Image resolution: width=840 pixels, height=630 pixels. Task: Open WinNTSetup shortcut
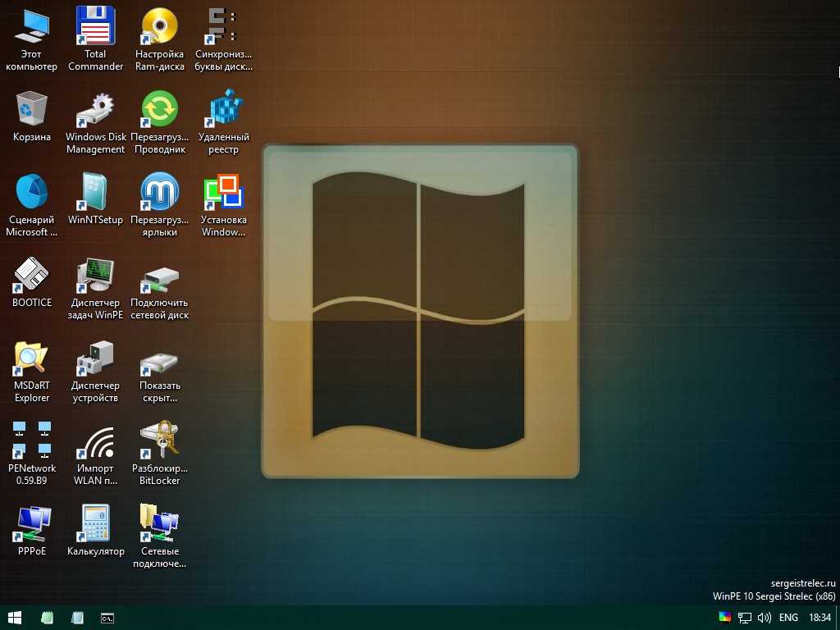95,193
